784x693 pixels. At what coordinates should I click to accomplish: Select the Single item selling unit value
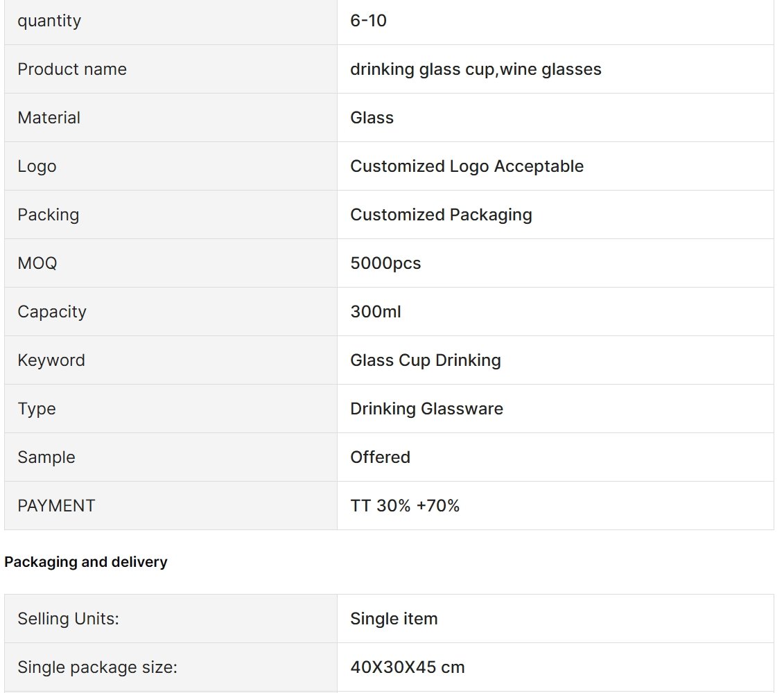(394, 618)
